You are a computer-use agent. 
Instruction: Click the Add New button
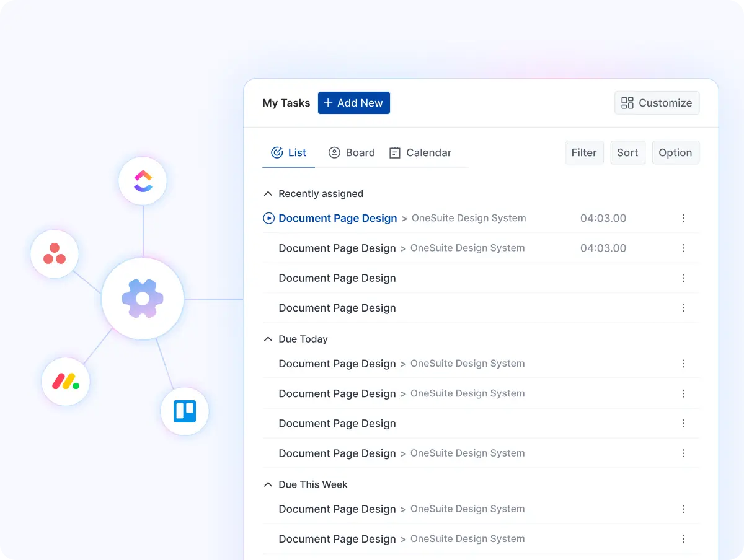pyautogui.click(x=354, y=103)
